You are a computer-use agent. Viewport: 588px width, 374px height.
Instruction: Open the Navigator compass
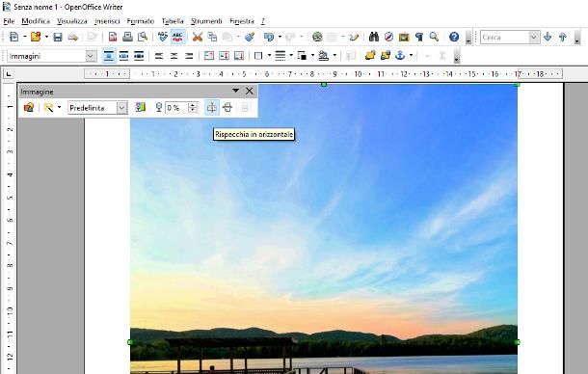[x=388, y=37]
